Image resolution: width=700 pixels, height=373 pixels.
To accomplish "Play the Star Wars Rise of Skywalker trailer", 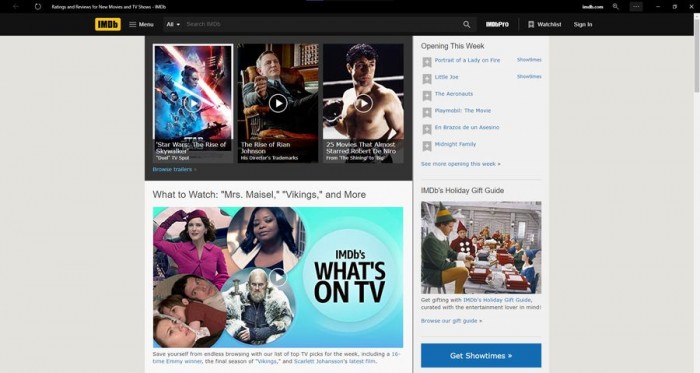I will pos(193,104).
